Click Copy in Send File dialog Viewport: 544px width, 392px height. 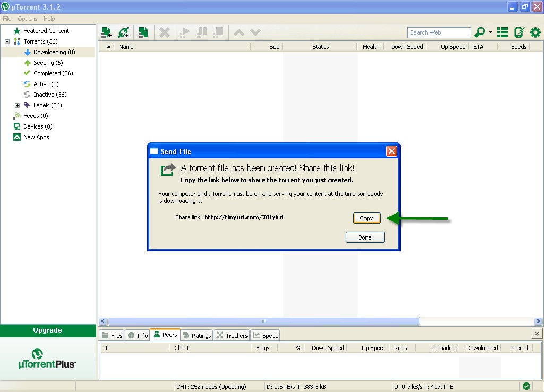click(367, 218)
